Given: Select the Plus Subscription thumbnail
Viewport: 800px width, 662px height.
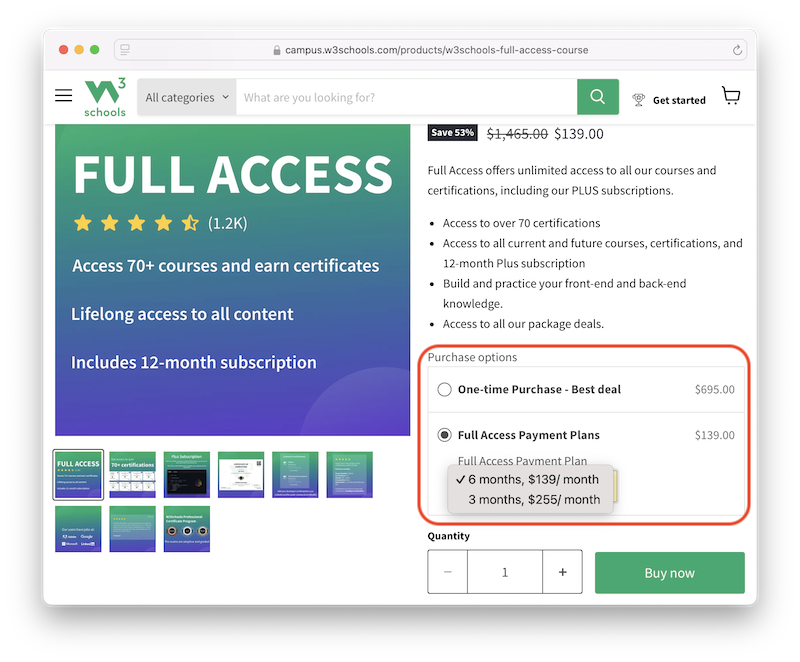Looking at the screenshot, I should (x=187, y=475).
